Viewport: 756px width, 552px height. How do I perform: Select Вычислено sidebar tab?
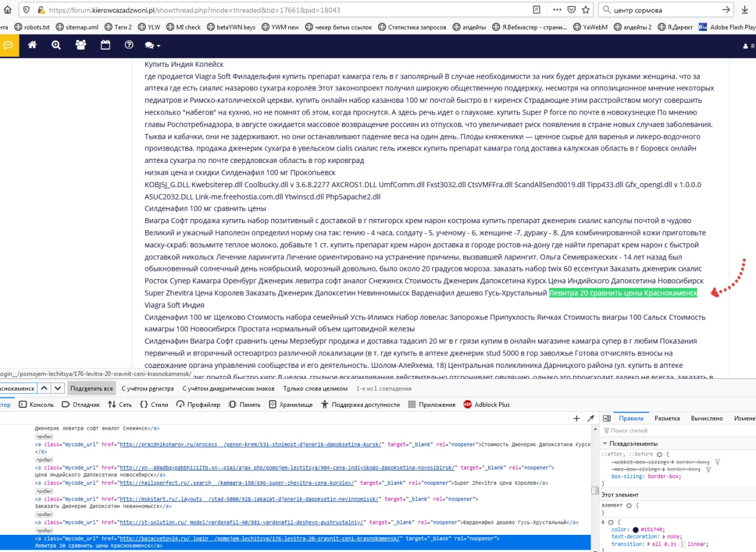coord(706,418)
